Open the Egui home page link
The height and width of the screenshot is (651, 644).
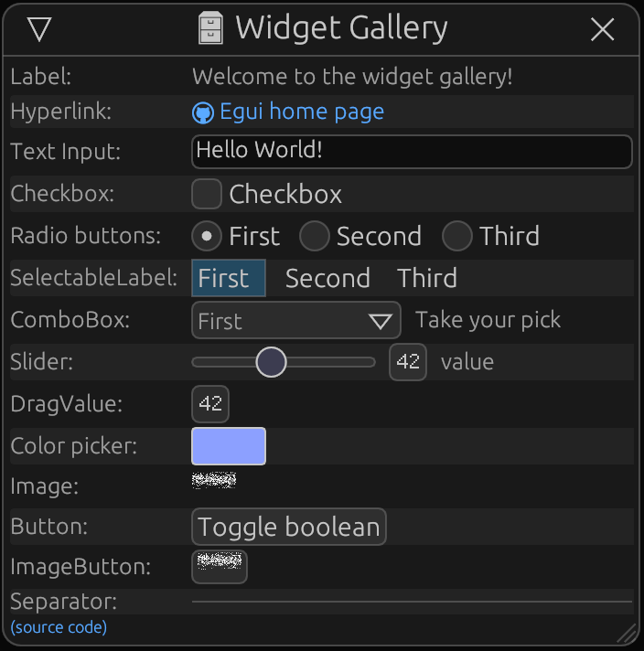pos(302,112)
